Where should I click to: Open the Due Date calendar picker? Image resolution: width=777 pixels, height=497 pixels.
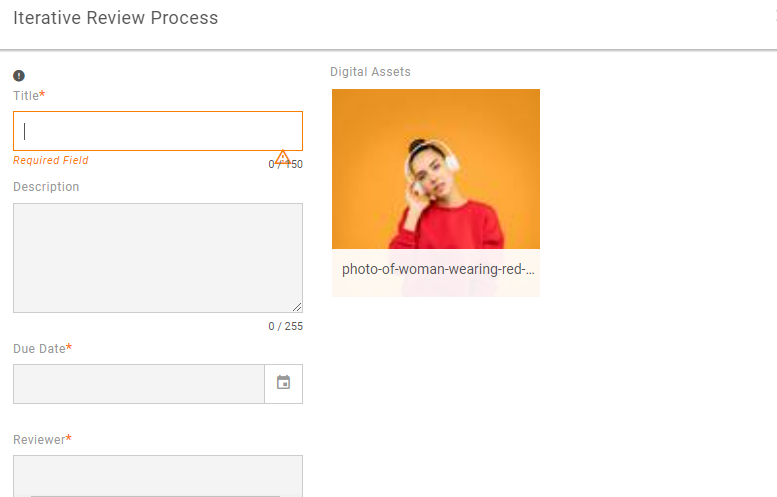[x=283, y=383]
